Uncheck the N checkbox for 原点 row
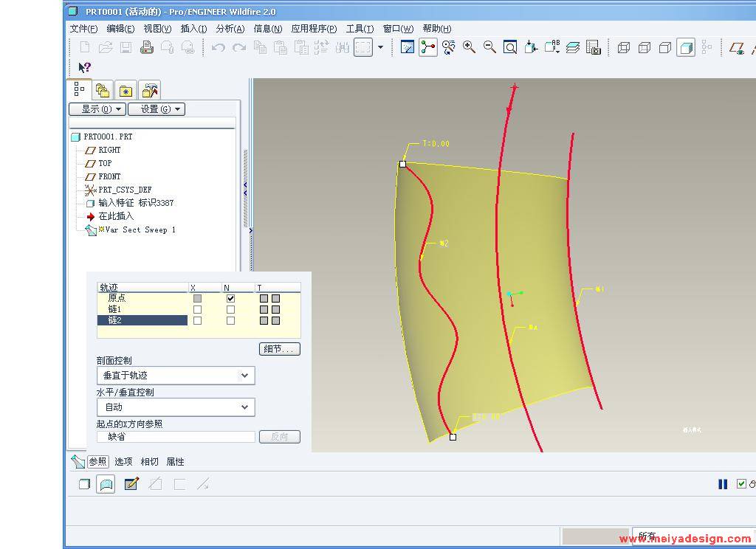The height and width of the screenshot is (549, 756). click(230, 298)
